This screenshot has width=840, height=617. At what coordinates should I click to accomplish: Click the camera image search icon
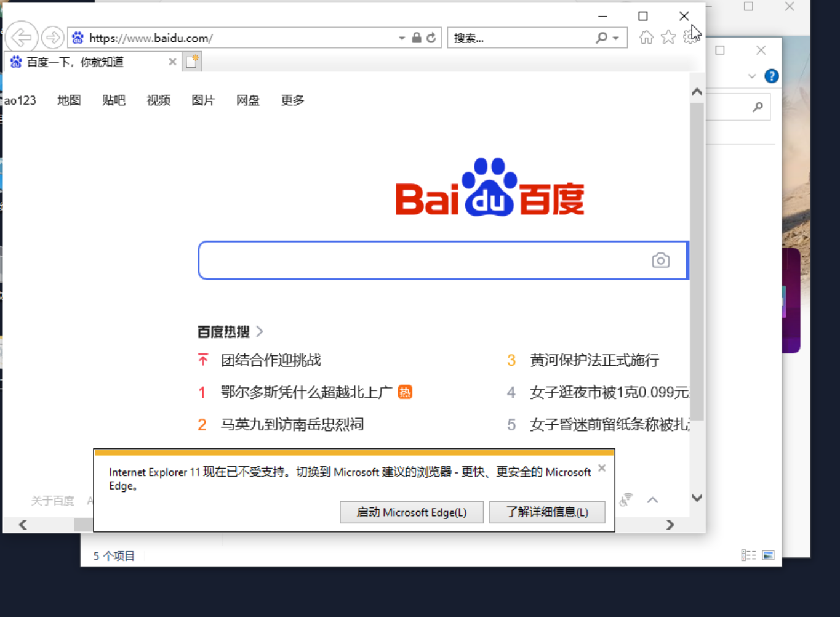661,260
